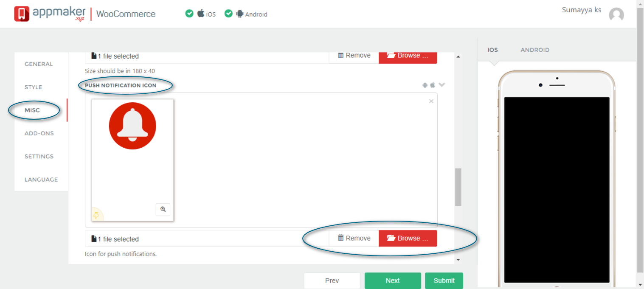The height and width of the screenshot is (289, 644).
Task: Click small Android icon beside Push Notification Icon
Action: pos(425,85)
